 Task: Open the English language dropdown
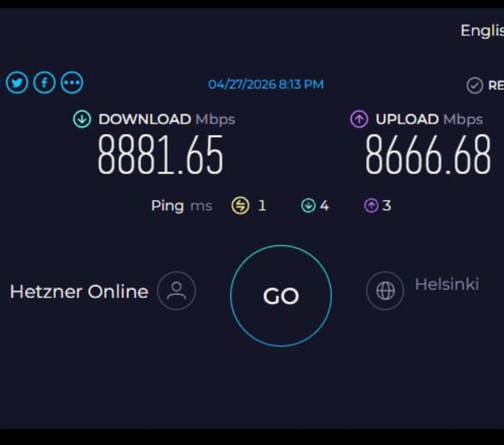pos(482,31)
